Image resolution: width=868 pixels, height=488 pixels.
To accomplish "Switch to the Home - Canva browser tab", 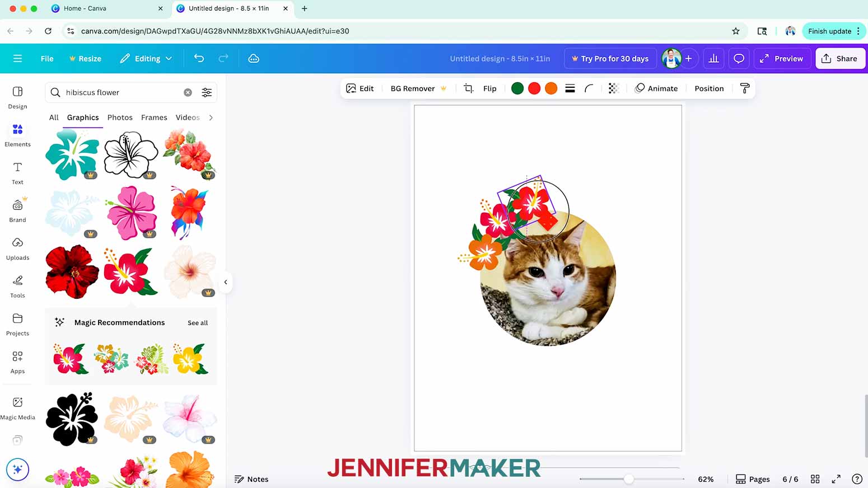I will pyautogui.click(x=106, y=8).
